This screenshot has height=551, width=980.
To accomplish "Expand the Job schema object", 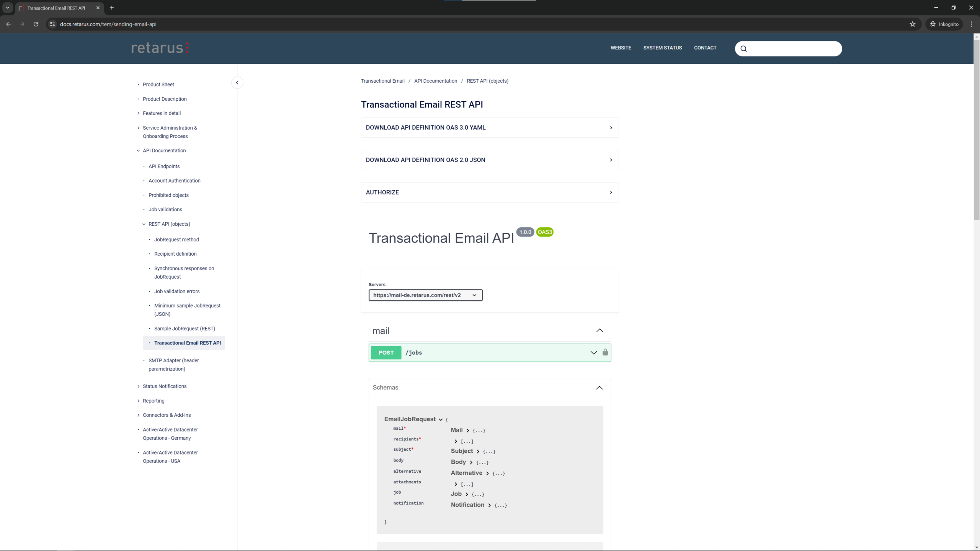I will 467,494.
